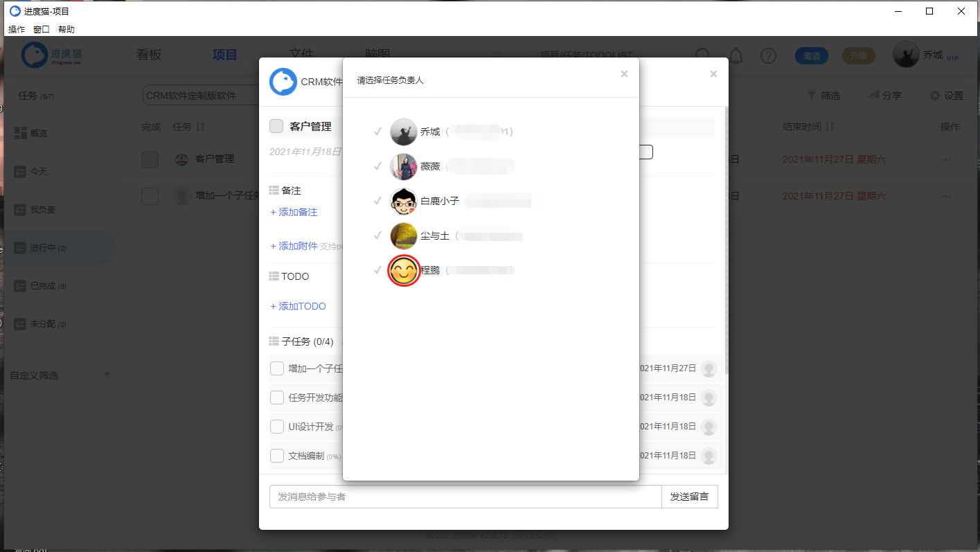Viewport: 980px width, 552px height.
Task: Check the 客户管理 task complete checkbox
Action: [x=276, y=126]
